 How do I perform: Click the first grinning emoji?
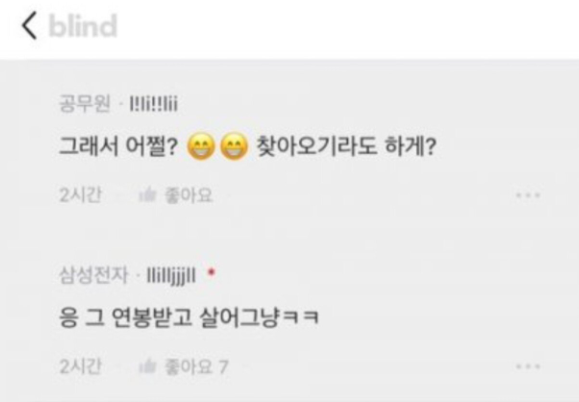(201, 147)
